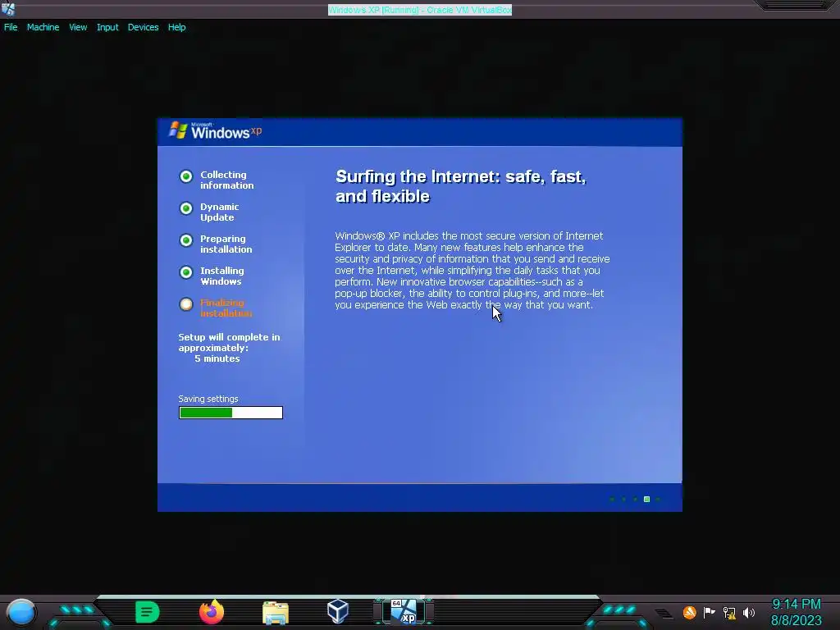Click the volume speaker tray icon

(749, 613)
